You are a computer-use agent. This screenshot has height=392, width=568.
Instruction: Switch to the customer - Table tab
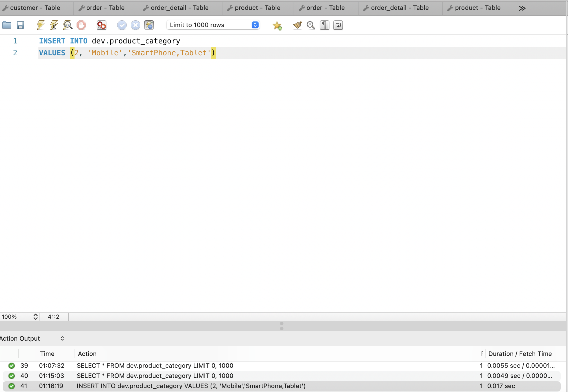coord(35,8)
